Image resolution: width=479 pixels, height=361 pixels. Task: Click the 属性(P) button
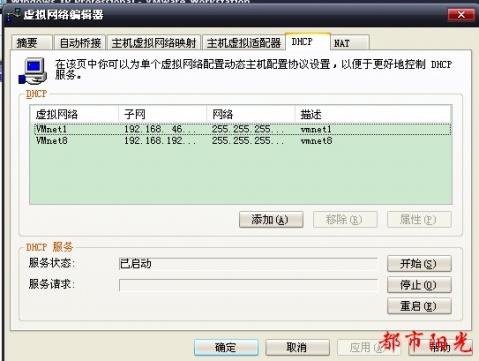click(x=419, y=220)
